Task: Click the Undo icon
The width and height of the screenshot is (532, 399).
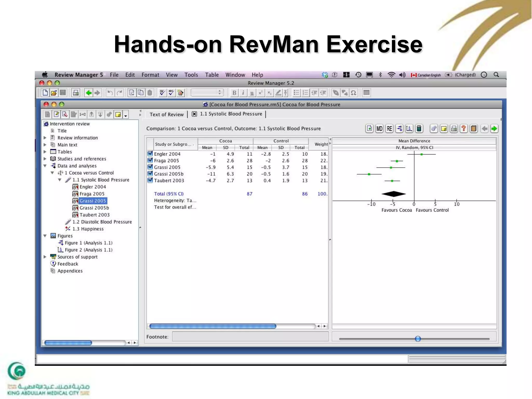Action: 110,93
